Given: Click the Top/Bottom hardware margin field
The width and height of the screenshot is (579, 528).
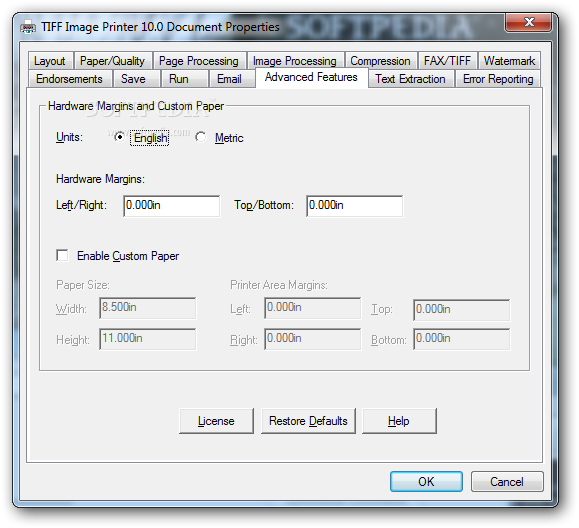Looking at the screenshot, I should [354, 206].
